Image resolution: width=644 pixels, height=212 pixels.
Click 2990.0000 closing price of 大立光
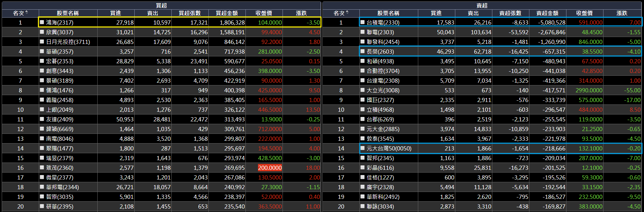click(589, 90)
